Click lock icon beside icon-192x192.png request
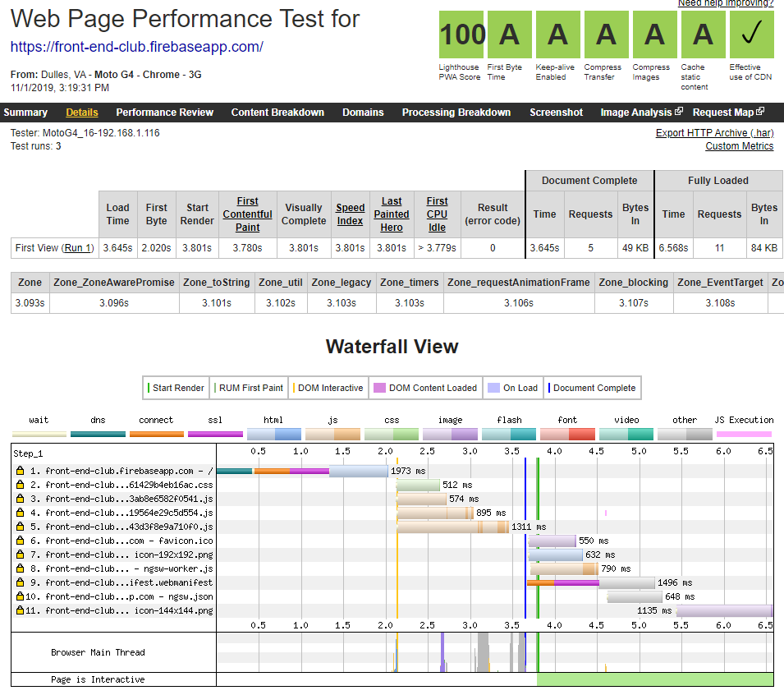 [x=20, y=555]
